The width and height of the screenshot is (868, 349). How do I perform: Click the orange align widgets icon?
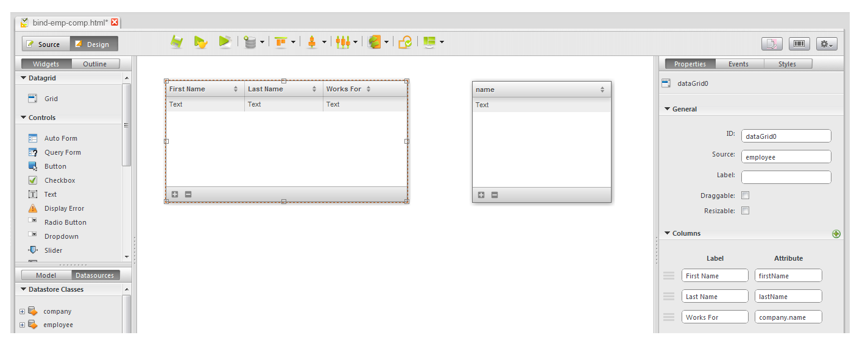(280, 42)
